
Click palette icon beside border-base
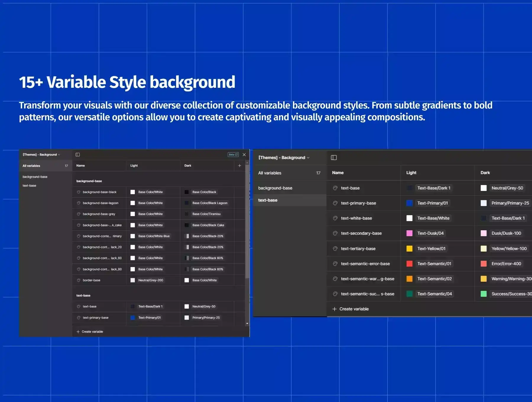coord(79,280)
